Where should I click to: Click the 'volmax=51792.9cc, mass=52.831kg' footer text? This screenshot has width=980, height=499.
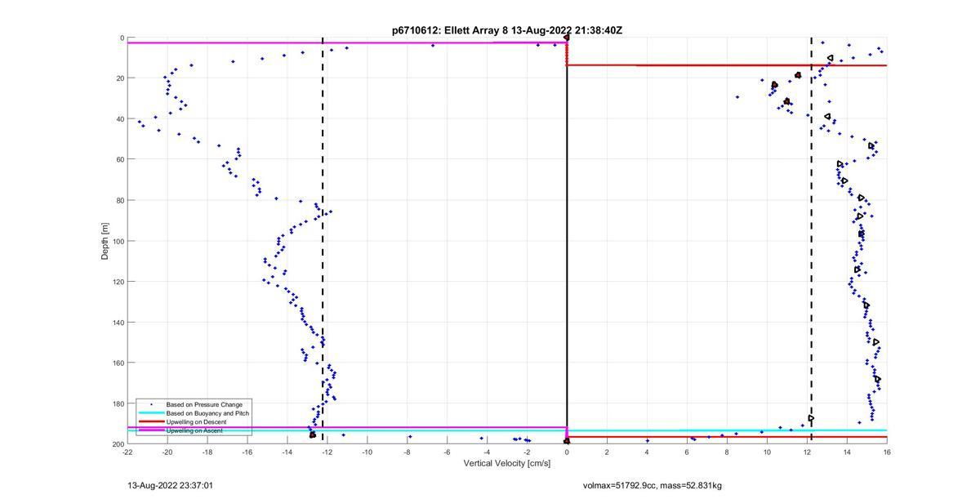coord(653,485)
